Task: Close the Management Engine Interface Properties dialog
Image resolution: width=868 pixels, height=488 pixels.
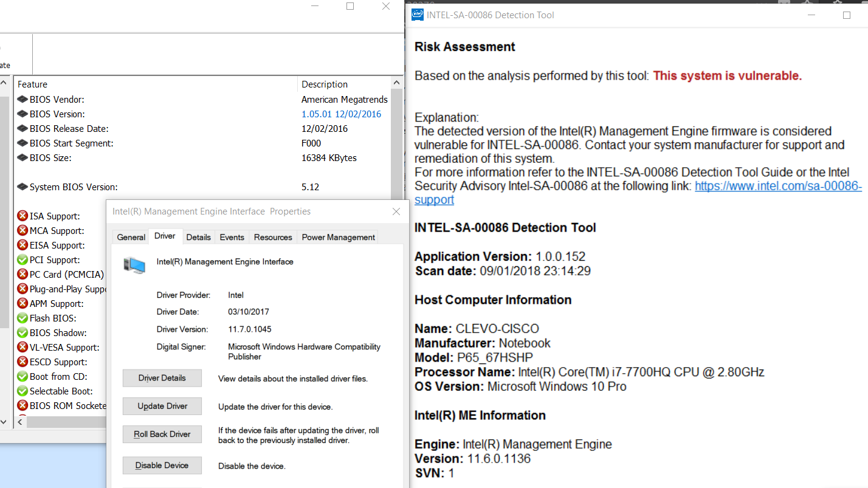Action: coord(396,211)
